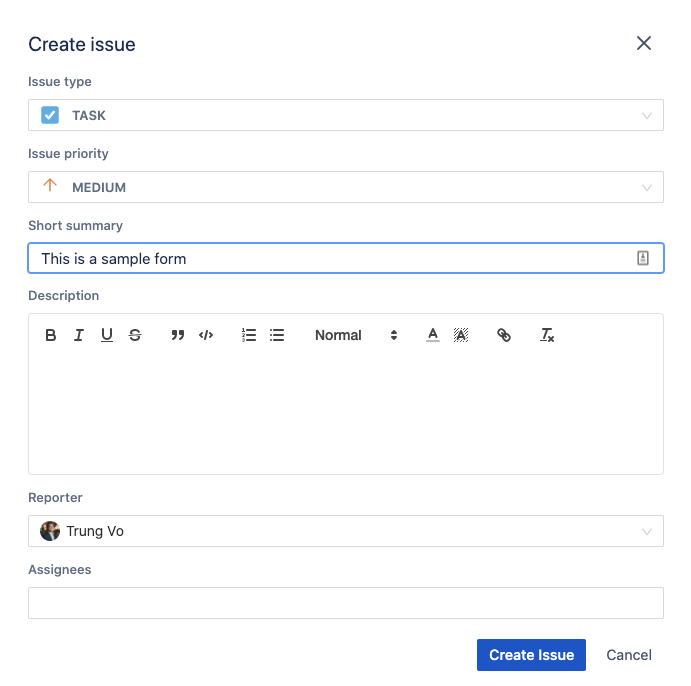Click the 'Issue type' field label
This screenshot has height=686, width=691.
[59, 82]
